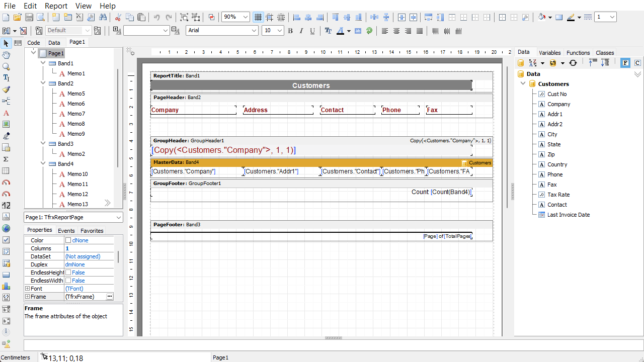
Task: Open the zoom 90% dropdown
Action: 246,17
